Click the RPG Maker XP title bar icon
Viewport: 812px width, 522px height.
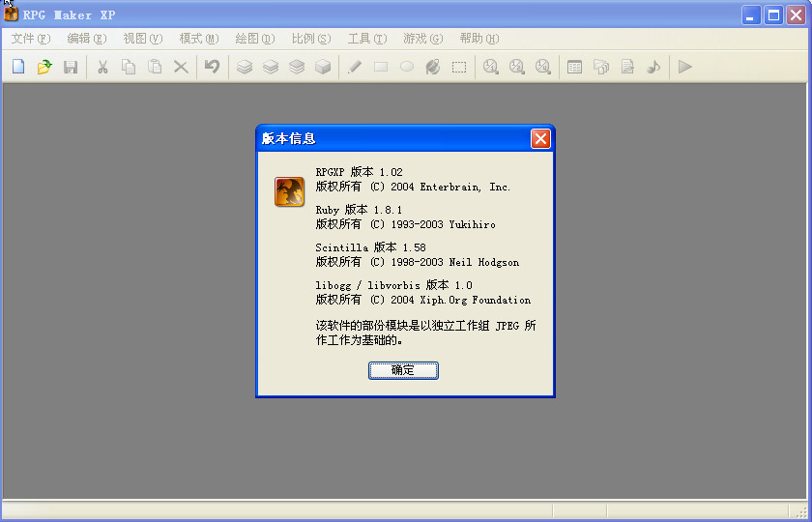point(11,14)
